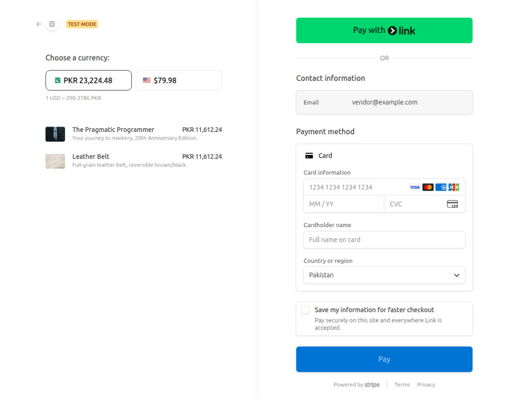The image size is (532, 399).
Task: Enable Save my information for faster checkout
Action: [305, 310]
